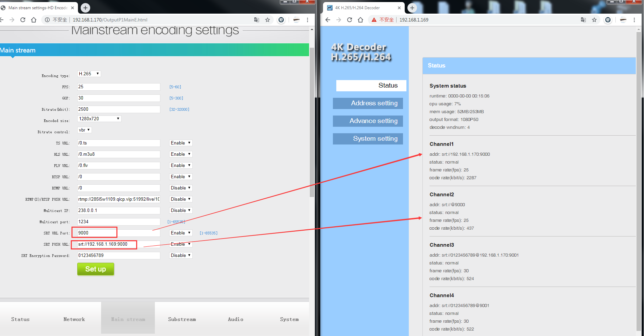Go back in right decoder browser

tap(328, 20)
